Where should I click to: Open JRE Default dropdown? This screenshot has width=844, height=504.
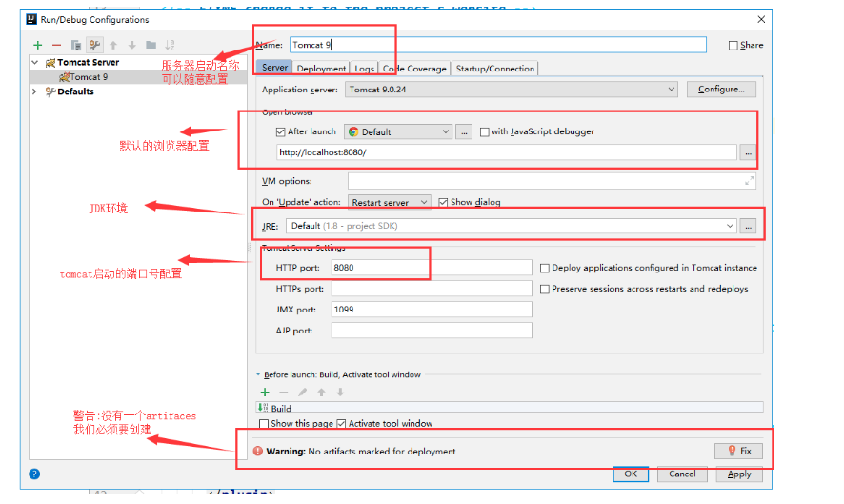pos(512,226)
